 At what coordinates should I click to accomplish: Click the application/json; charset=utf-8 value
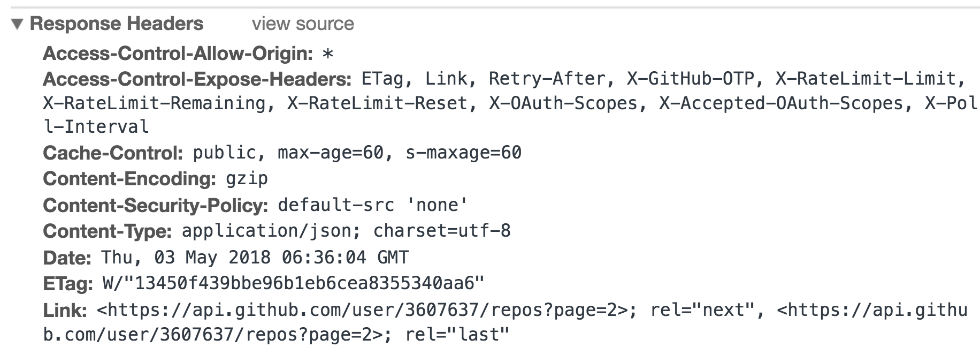click(x=346, y=231)
